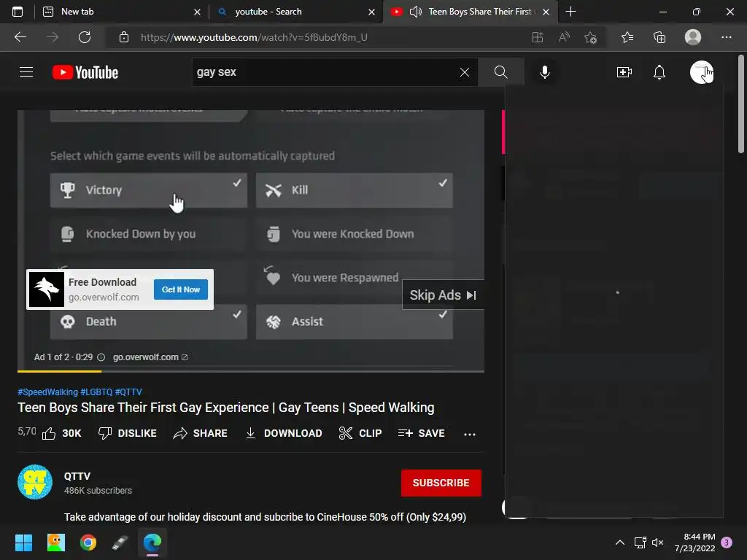Reload the current page

coord(85,37)
